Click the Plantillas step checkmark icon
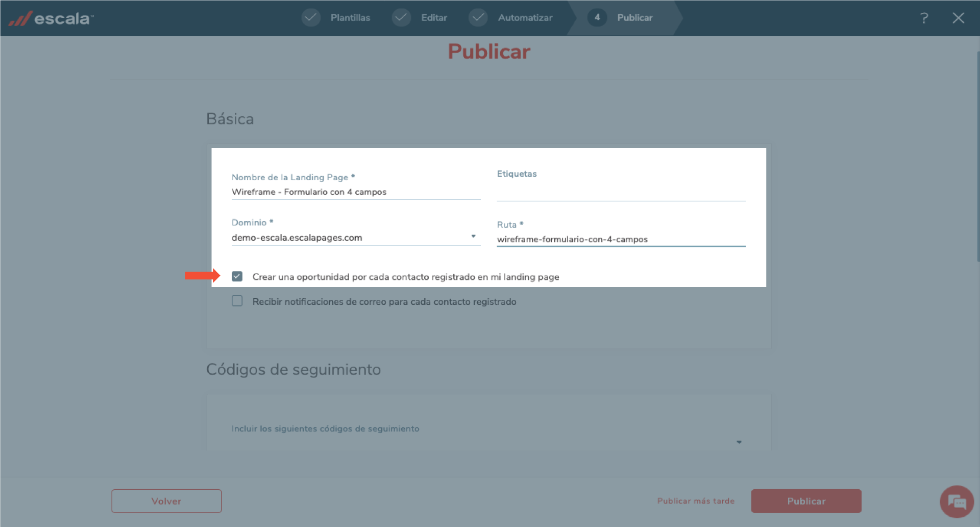Screen dimensions: 980x527 click(310, 17)
